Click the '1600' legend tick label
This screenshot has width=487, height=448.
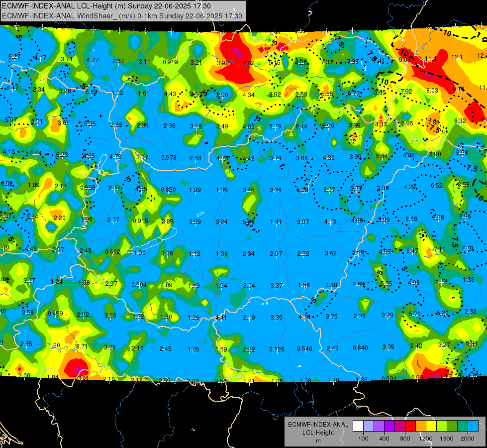(x=447, y=439)
